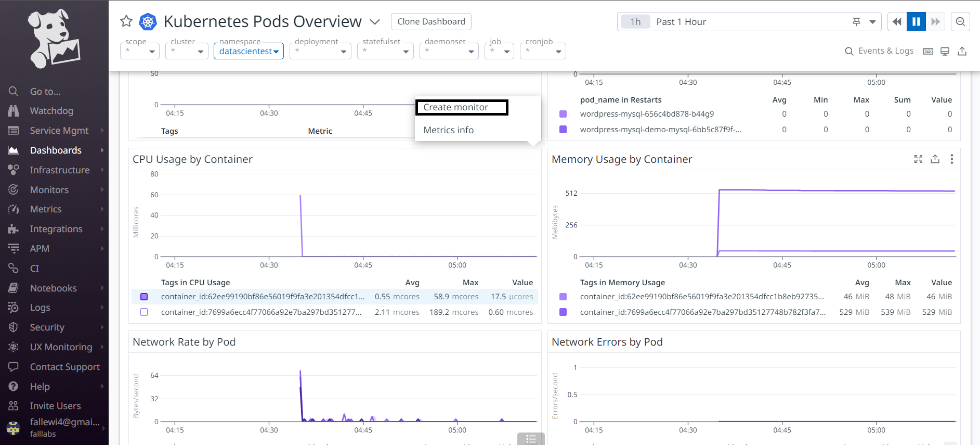Click the Clone Dashboard button
The width and height of the screenshot is (980, 445).
click(x=431, y=22)
